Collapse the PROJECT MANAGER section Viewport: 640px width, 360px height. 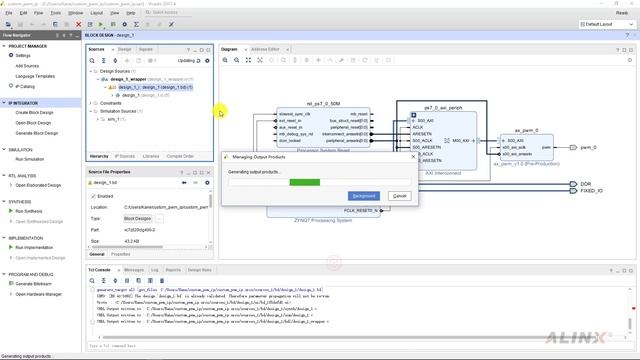pos(4,46)
